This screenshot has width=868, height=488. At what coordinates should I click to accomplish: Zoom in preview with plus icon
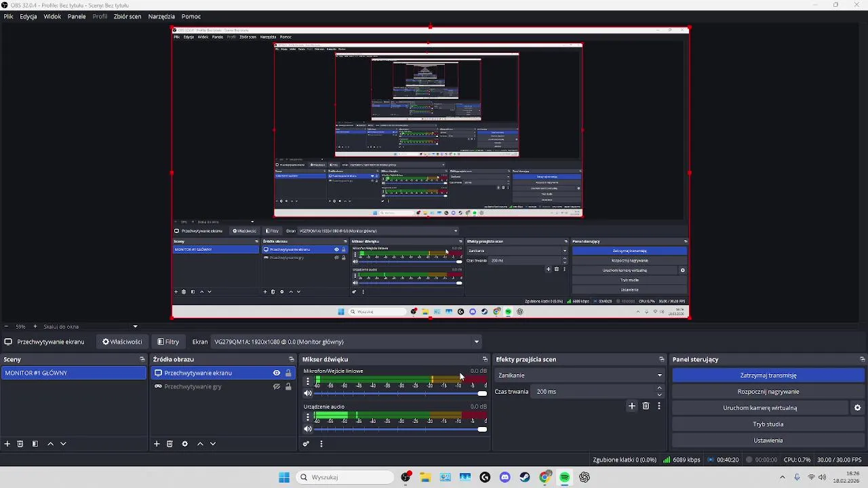(35, 327)
